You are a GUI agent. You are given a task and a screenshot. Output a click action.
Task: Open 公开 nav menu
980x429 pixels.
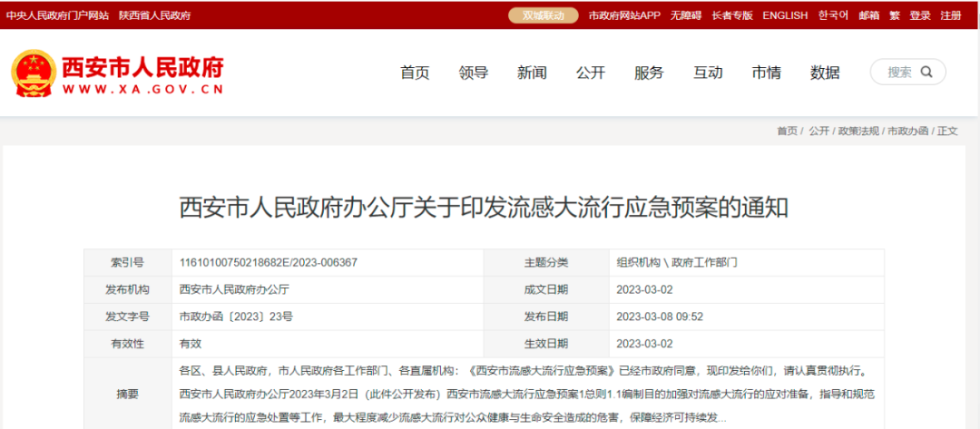(x=591, y=73)
